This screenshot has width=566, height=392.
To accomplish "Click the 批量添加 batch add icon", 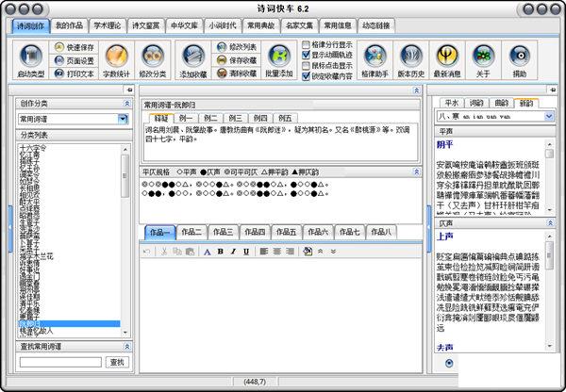I will pos(279,60).
